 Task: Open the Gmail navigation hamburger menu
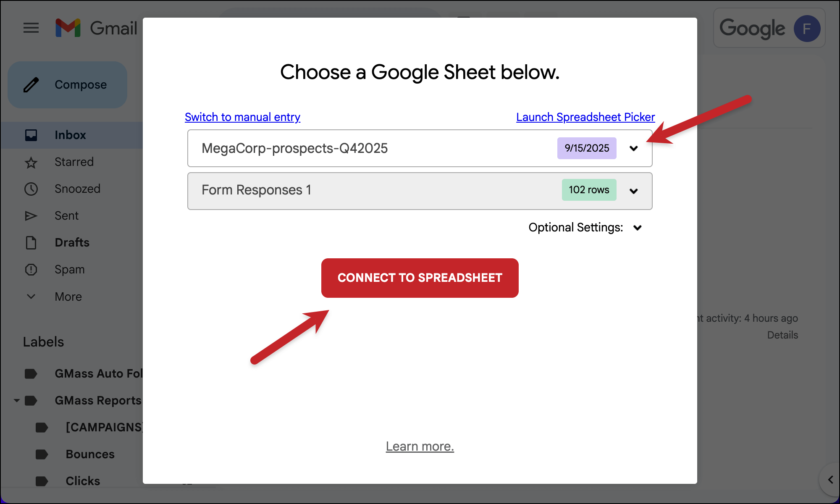pos(31,28)
